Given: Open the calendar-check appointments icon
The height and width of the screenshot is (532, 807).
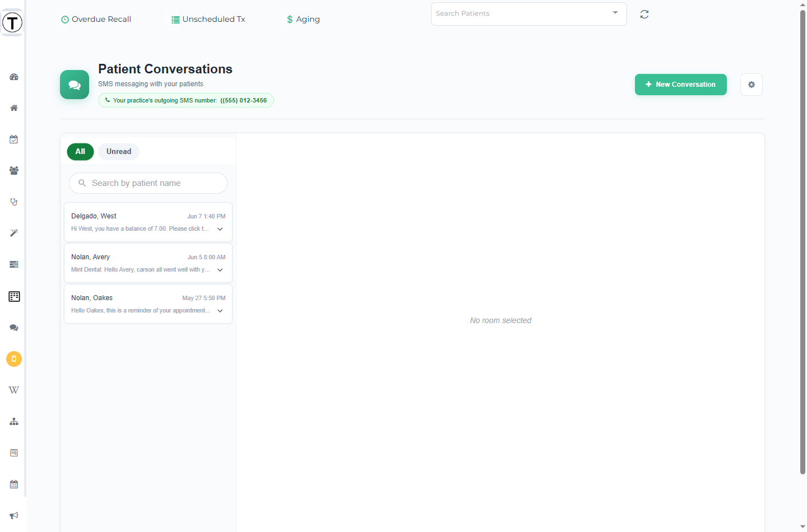Looking at the screenshot, I should click(14, 139).
